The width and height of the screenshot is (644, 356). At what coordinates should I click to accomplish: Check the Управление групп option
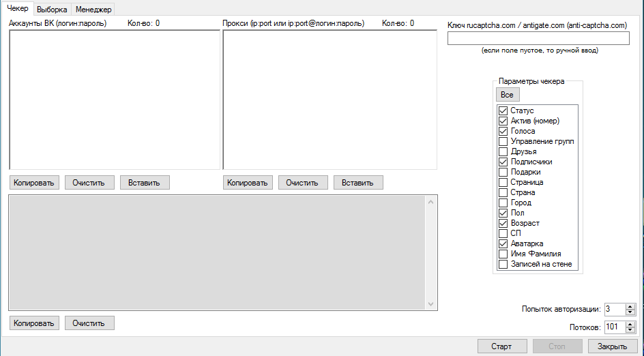coord(503,141)
